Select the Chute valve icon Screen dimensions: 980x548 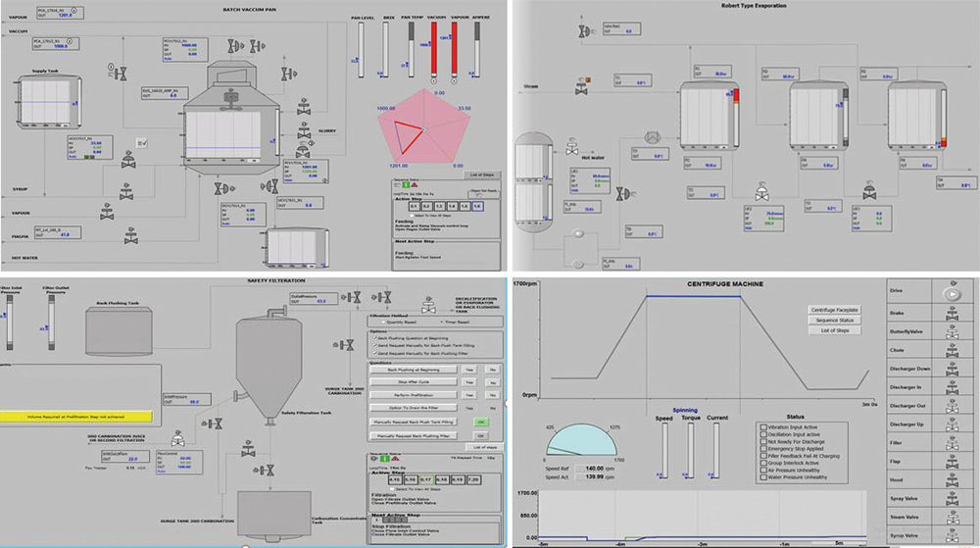click(x=952, y=351)
